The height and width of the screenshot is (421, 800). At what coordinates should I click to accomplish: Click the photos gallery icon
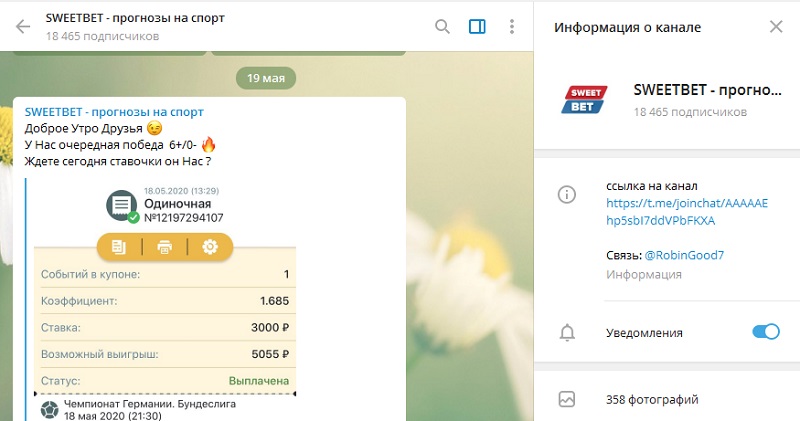pyautogui.click(x=567, y=399)
